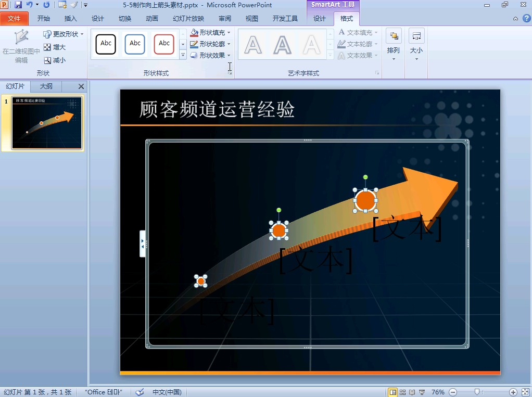532x397 pixels.
Task: Click the 增大 (Larger) shape button
Action: (55, 47)
